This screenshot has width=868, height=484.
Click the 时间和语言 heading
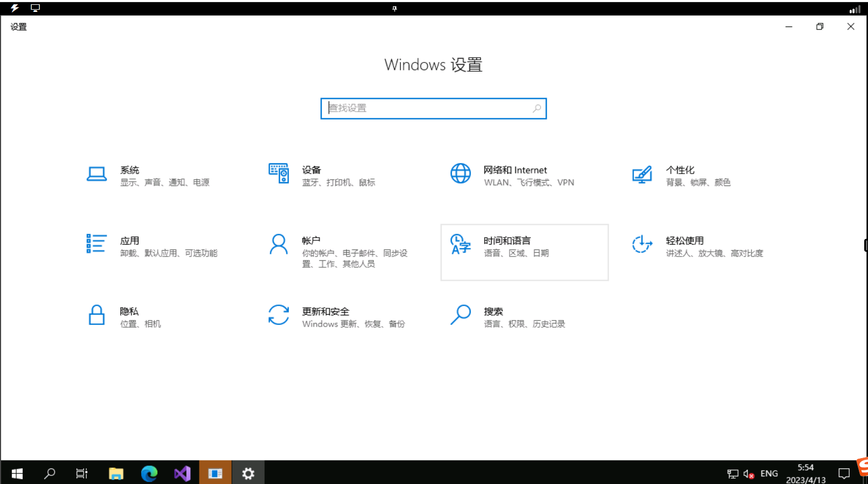[507, 240]
